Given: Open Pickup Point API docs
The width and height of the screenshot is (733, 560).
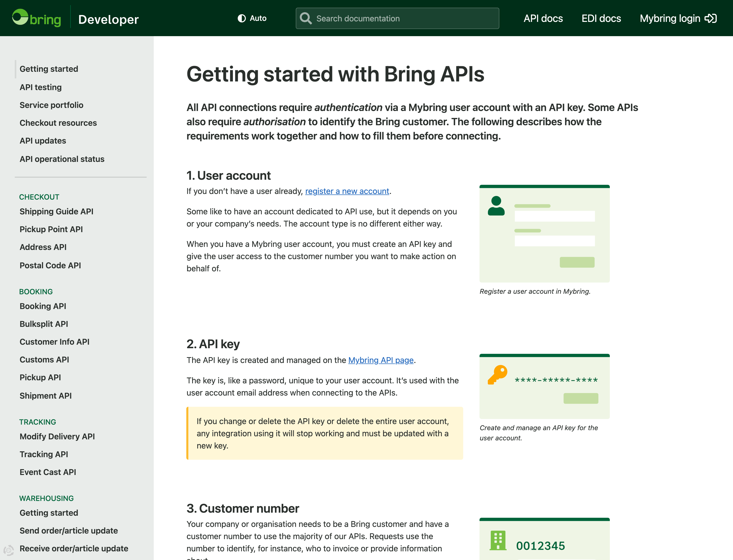Looking at the screenshot, I should click(x=51, y=229).
